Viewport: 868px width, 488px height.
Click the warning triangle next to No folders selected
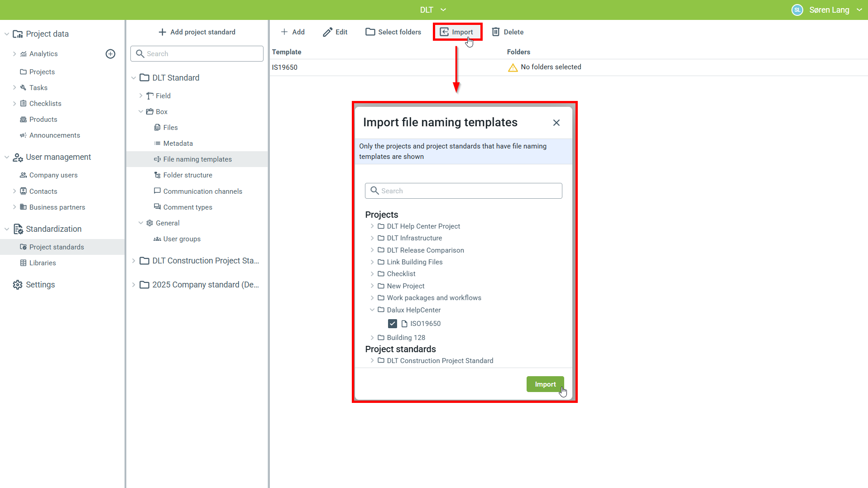[513, 67]
